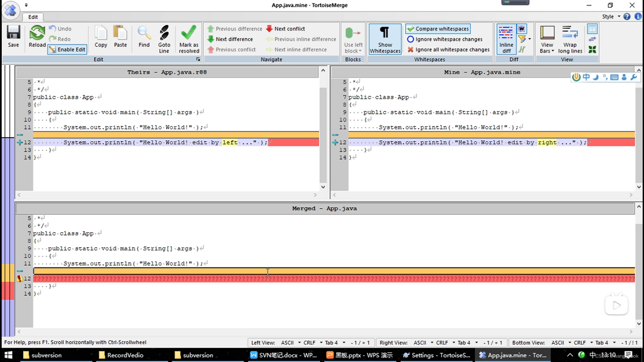The width and height of the screenshot is (644, 362).
Task: Toggle inline diff word-wise button
Action: (x=522, y=29)
